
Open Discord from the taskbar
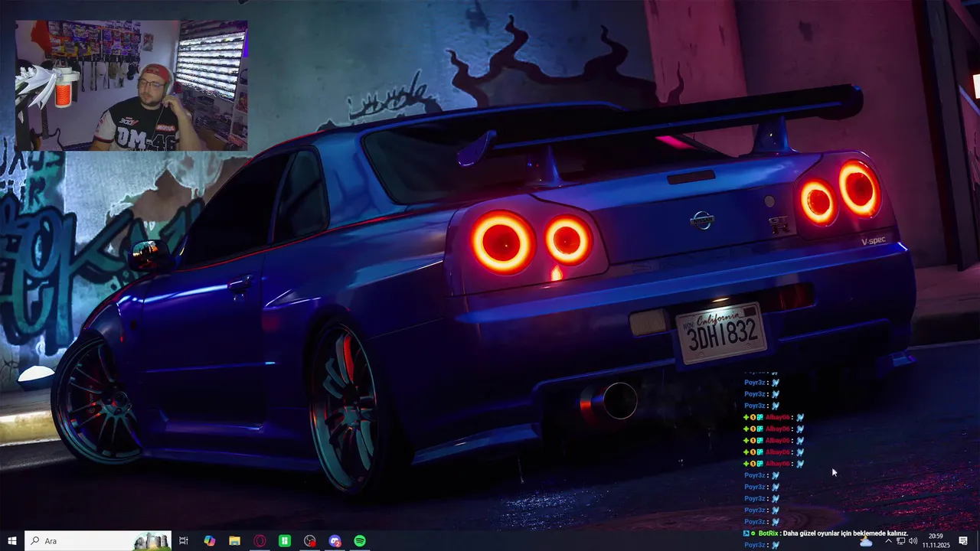point(335,541)
